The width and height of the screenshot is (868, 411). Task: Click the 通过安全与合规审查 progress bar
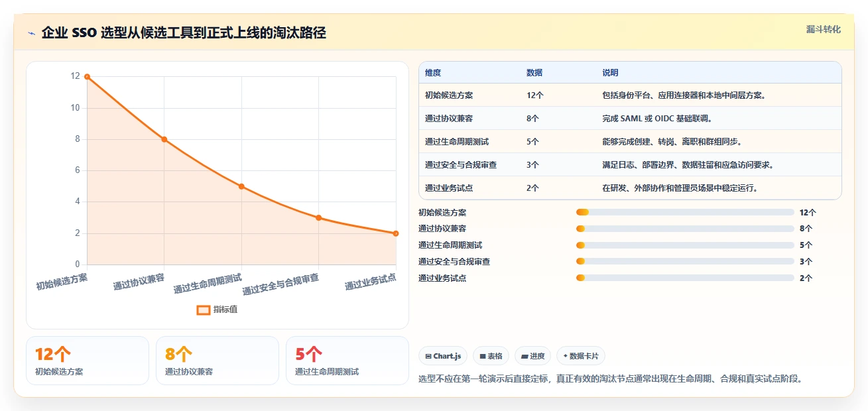pyautogui.click(x=685, y=262)
